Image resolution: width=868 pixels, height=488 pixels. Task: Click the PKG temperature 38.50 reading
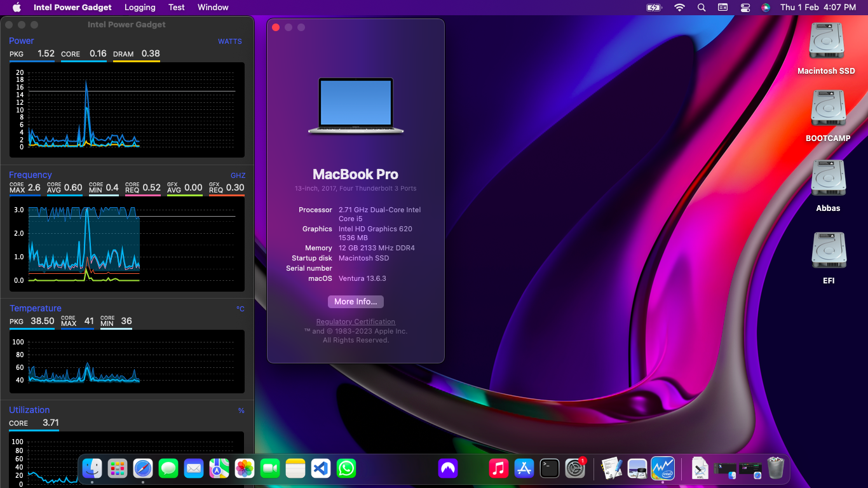pyautogui.click(x=43, y=321)
